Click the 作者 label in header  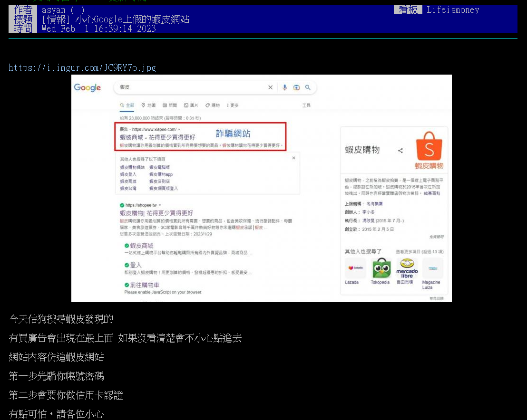23,10
